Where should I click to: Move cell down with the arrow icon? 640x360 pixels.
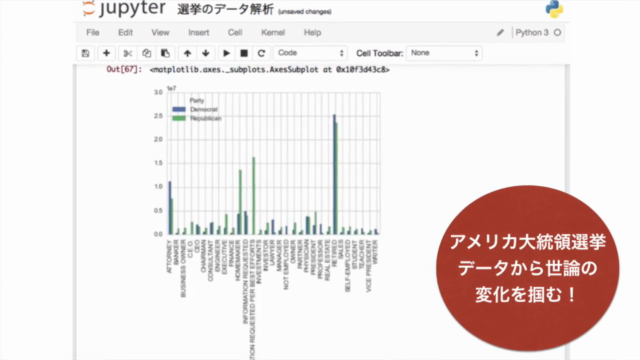(x=206, y=53)
